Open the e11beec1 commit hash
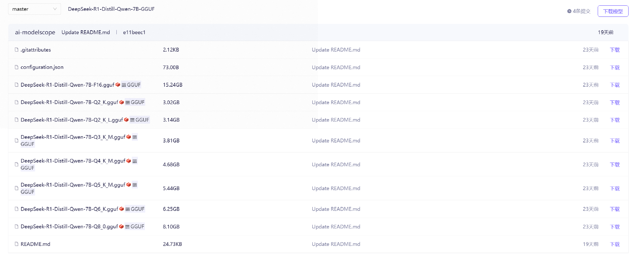644x256 pixels. [134, 32]
